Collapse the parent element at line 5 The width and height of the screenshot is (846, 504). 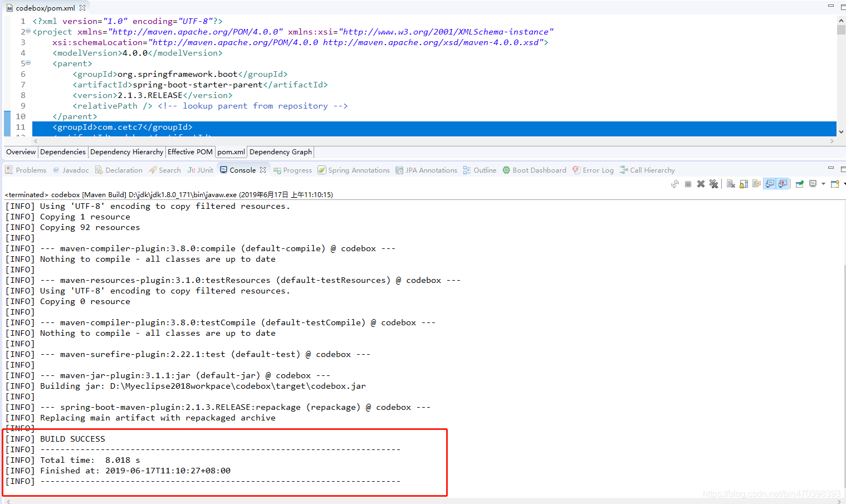(x=28, y=63)
